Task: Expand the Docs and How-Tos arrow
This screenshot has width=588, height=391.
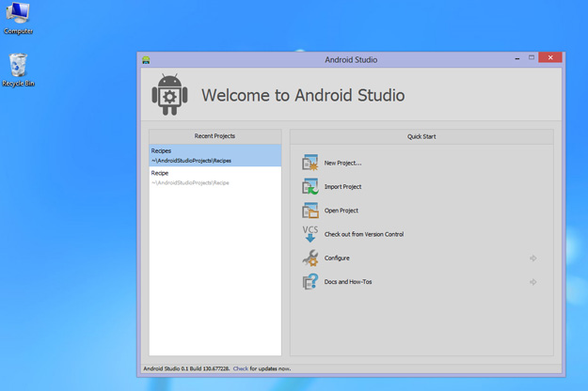Action: pyautogui.click(x=532, y=282)
